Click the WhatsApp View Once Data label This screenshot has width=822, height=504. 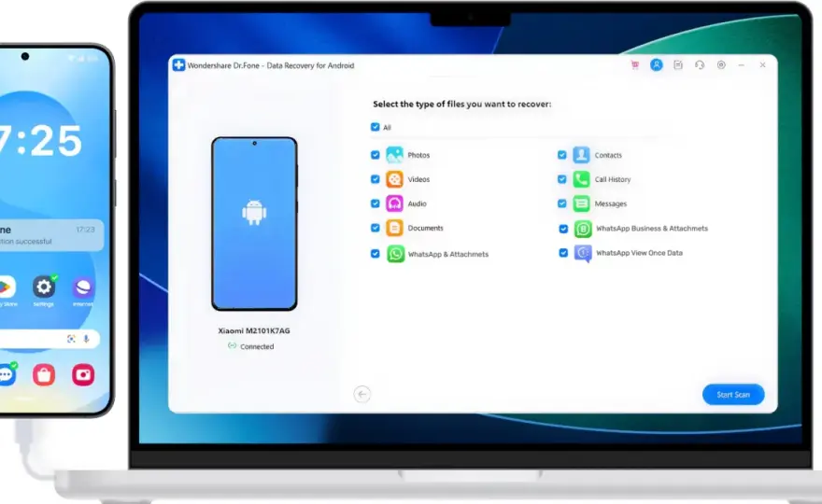639,253
